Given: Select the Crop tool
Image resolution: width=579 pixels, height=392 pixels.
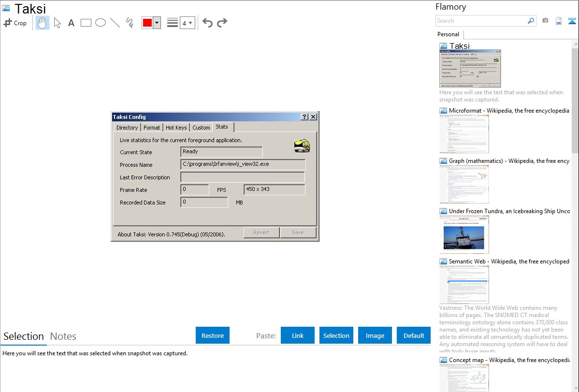Looking at the screenshot, I should 15,23.
